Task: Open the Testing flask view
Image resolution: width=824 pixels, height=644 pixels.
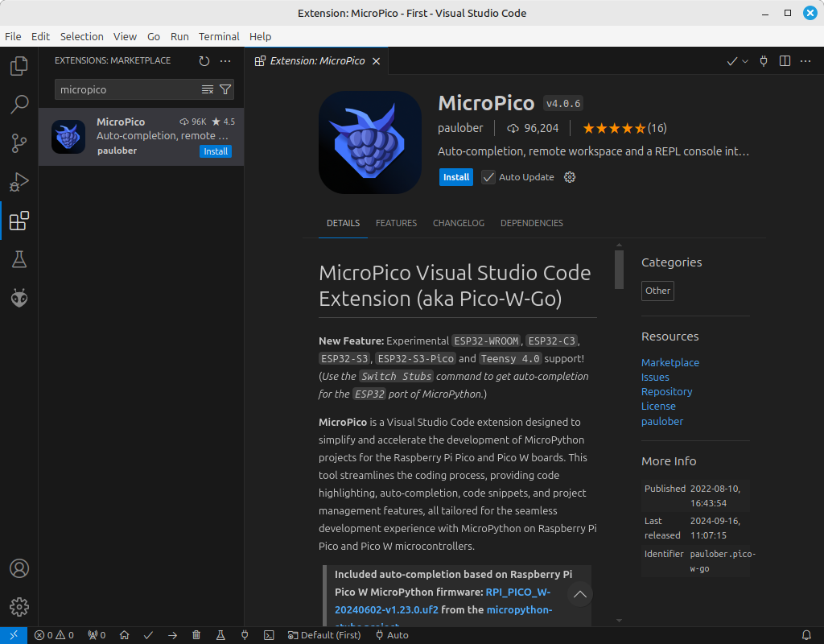Action: pos(19,259)
